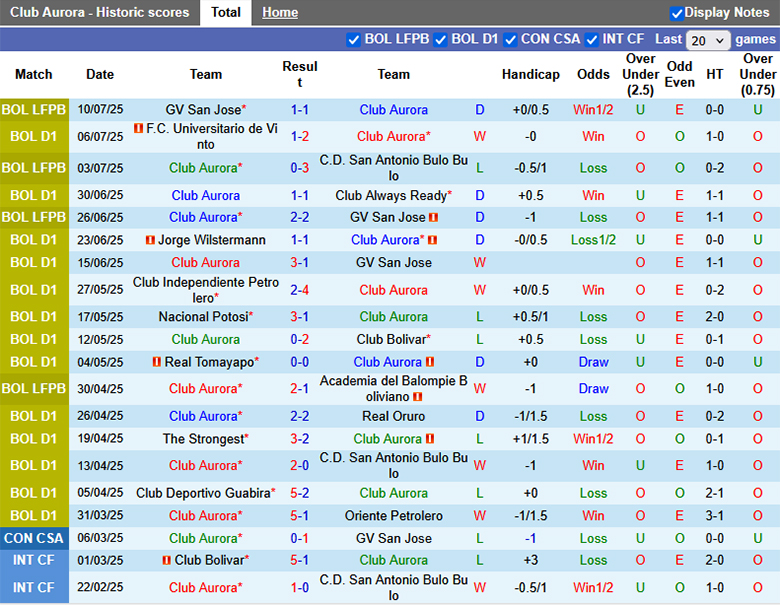The image size is (780, 605).
Task: Click red card icon beside Academia del Balompie Boliviano
Action: coord(417,397)
